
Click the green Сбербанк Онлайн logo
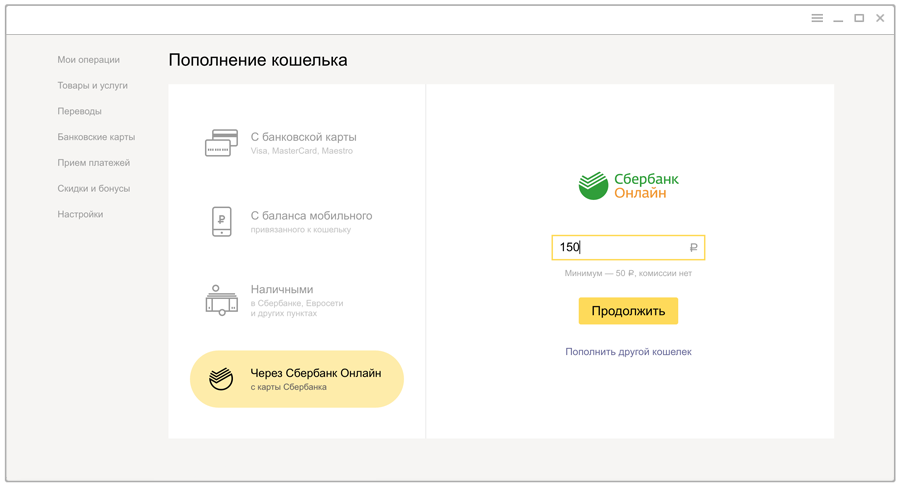(628, 185)
